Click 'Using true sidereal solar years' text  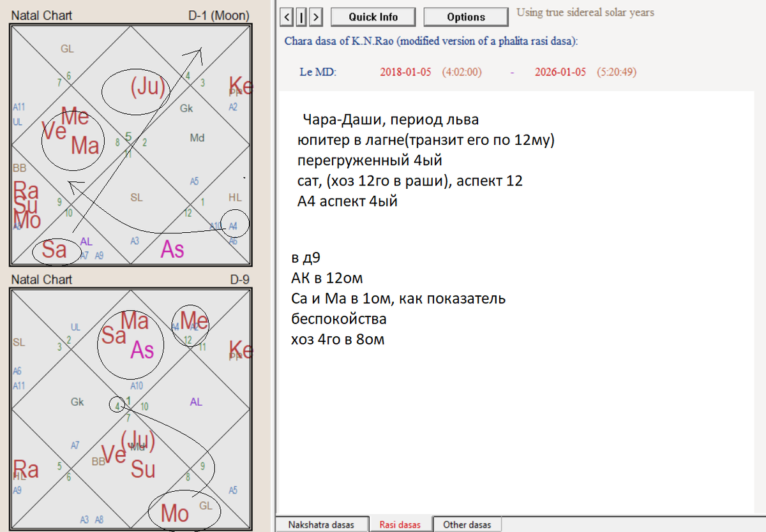pyautogui.click(x=585, y=12)
